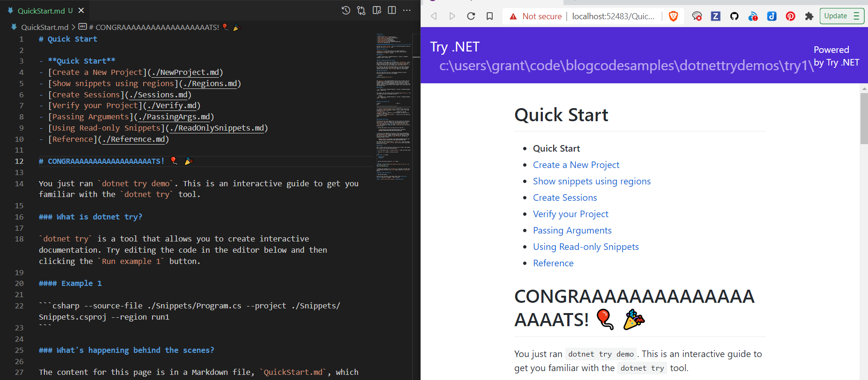The height and width of the screenshot is (380, 868).
Task: Open the browser hamburger menu
Action: [857, 16]
